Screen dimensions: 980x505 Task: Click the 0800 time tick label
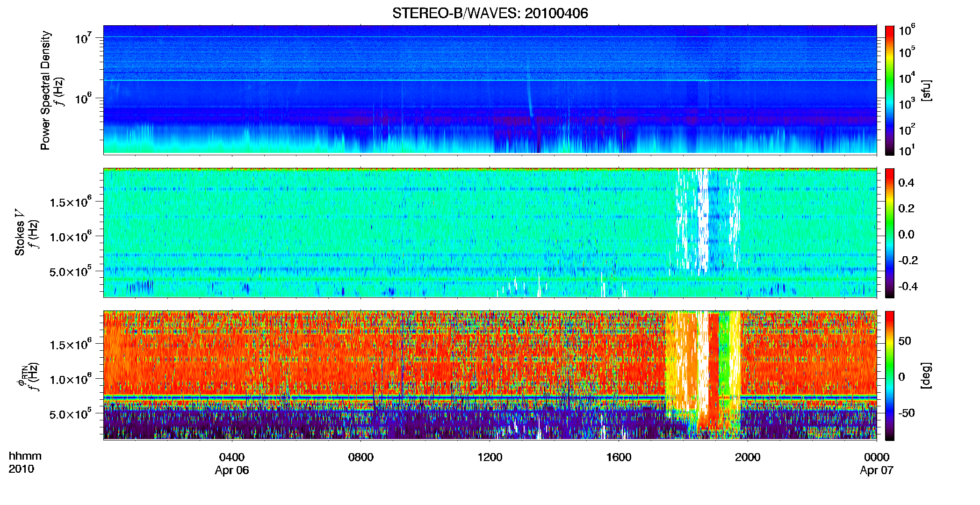point(361,457)
